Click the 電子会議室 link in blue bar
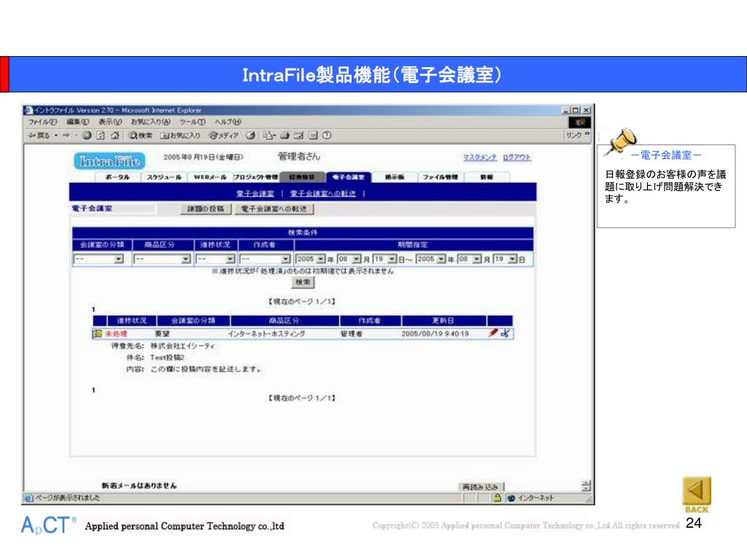This screenshot has height=560, width=747. click(255, 193)
